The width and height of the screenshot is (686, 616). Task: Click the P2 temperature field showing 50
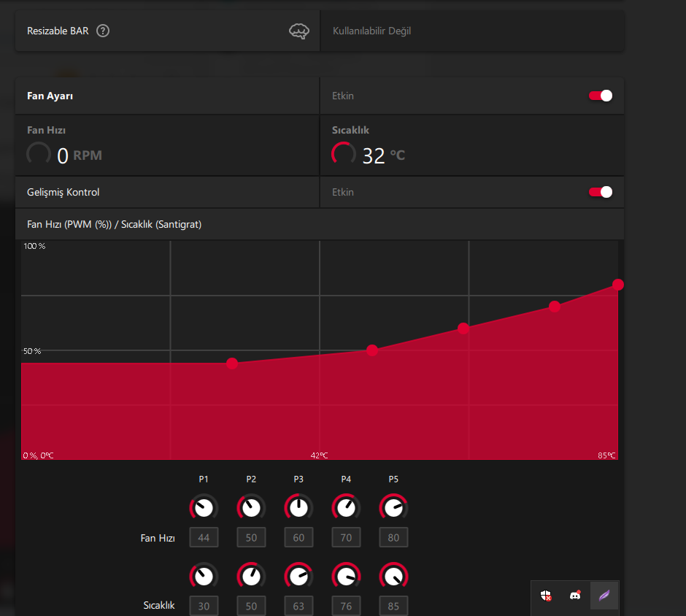click(x=251, y=606)
